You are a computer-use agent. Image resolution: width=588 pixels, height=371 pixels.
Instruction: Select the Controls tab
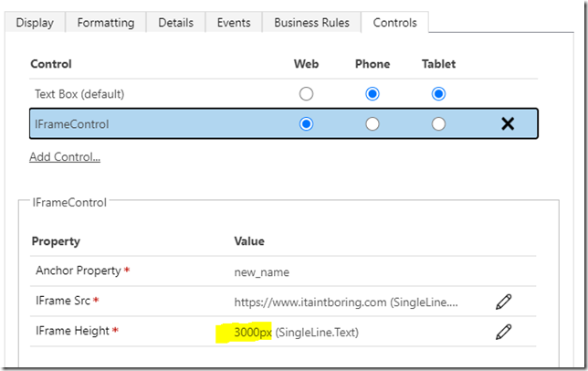click(x=395, y=23)
